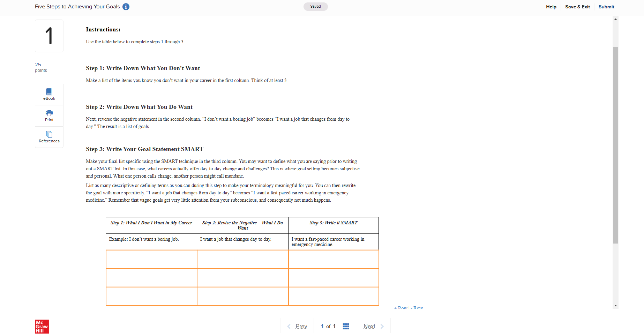Click heading "Step 3: Write Your Goal Statement SMART"
Image resolution: width=644 pixels, height=336 pixels.
(x=145, y=149)
